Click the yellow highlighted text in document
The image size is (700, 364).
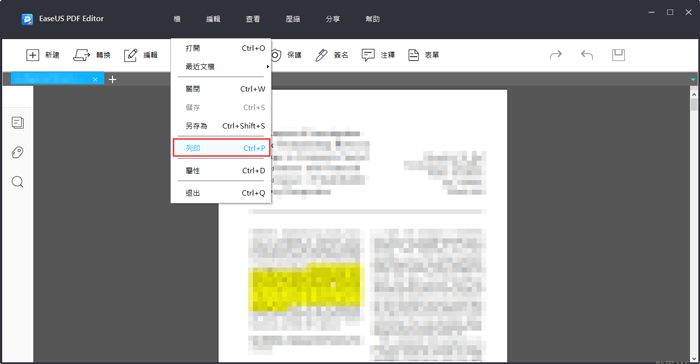click(x=306, y=287)
